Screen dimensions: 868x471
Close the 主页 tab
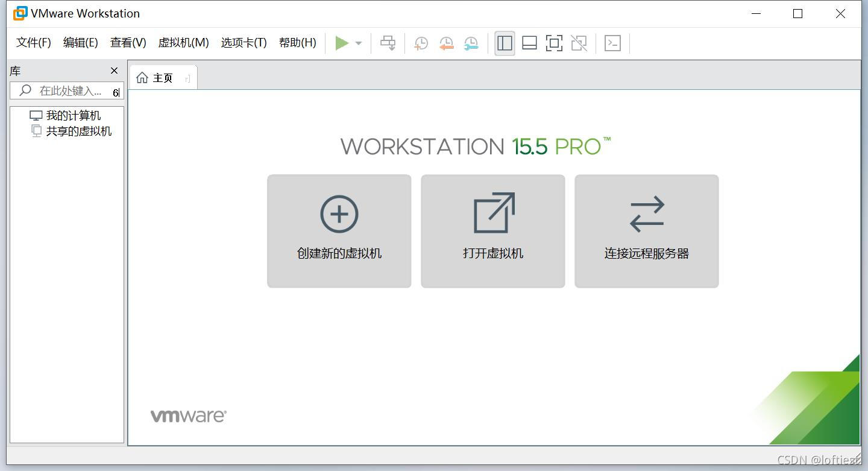pos(187,78)
